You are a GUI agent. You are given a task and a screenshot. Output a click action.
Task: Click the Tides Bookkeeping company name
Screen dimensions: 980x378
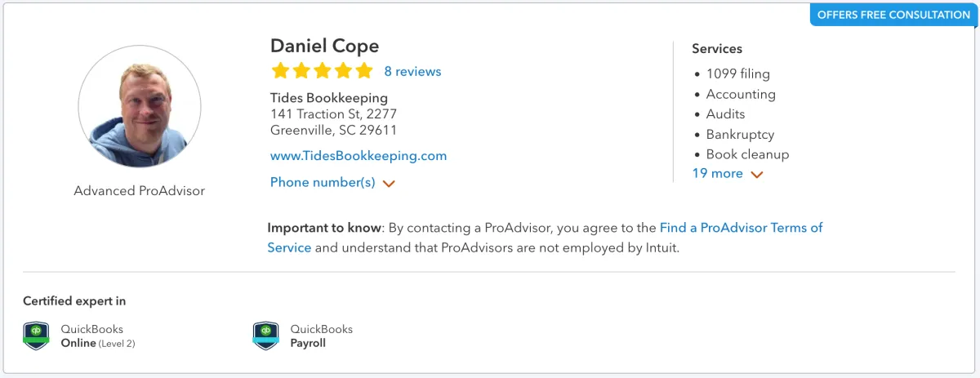pyautogui.click(x=329, y=99)
